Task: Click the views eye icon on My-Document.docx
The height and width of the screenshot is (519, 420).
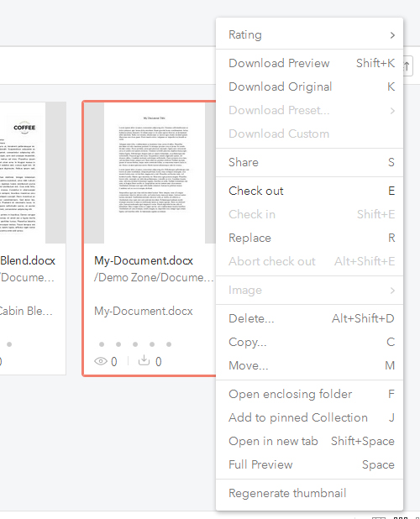Action: [x=101, y=361]
